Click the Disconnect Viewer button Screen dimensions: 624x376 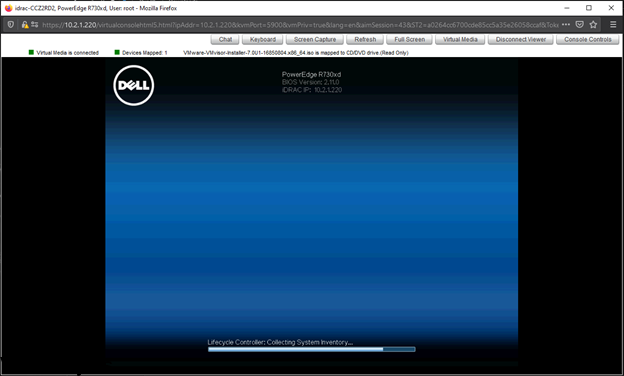(x=521, y=39)
